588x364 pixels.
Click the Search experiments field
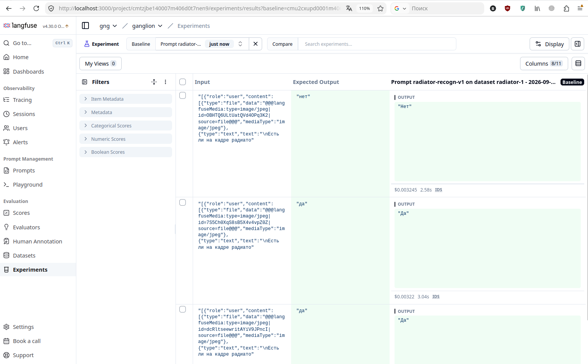click(x=377, y=44)
